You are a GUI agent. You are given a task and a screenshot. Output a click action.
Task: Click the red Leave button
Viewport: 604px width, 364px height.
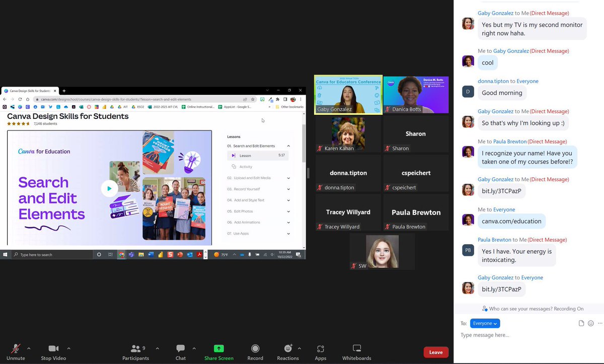(x=436, y=352)
